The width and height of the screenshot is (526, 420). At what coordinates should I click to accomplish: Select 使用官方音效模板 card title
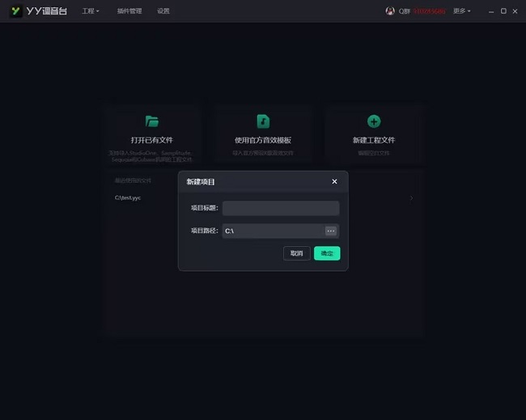click(x=263, y=140)
